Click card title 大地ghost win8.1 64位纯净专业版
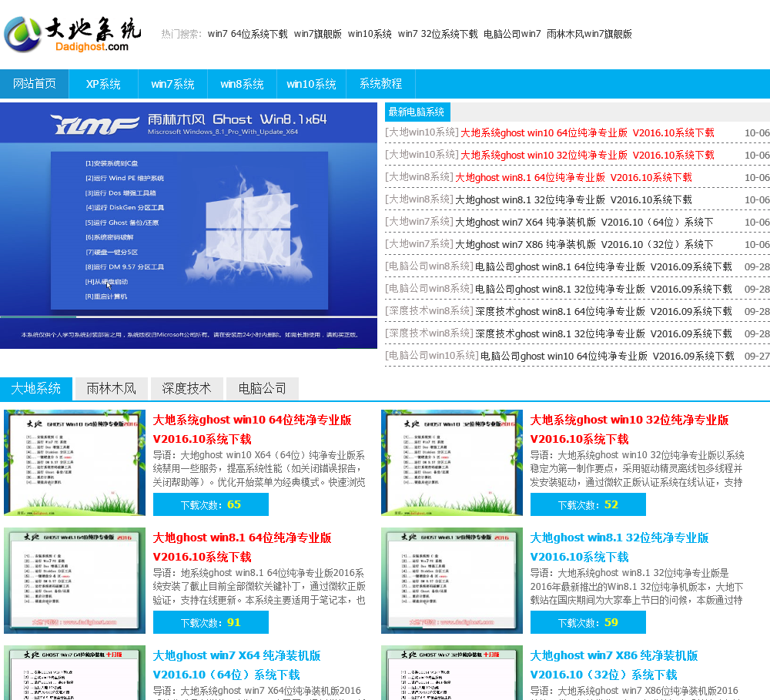 (x=242, y=548)
